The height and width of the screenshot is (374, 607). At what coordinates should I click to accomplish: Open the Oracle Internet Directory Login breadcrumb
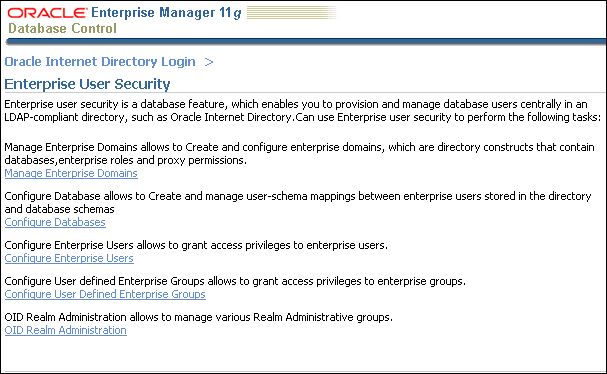click(100, 62)
